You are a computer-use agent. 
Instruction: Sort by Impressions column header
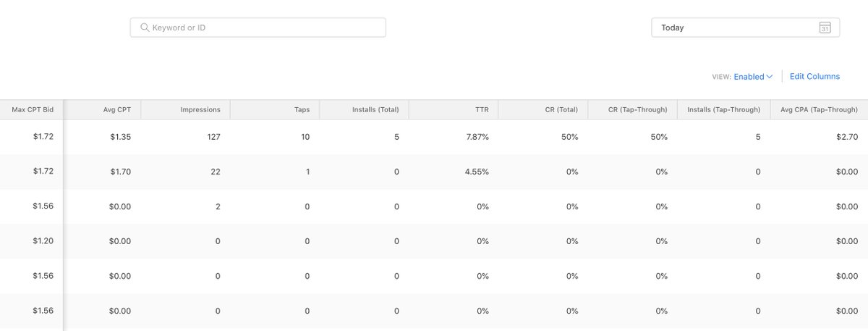(186, 109)
